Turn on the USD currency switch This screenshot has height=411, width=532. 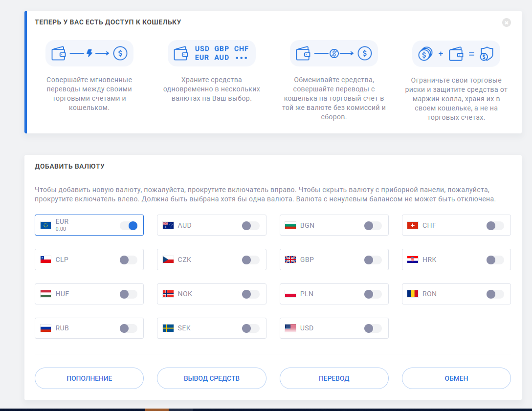373,328
